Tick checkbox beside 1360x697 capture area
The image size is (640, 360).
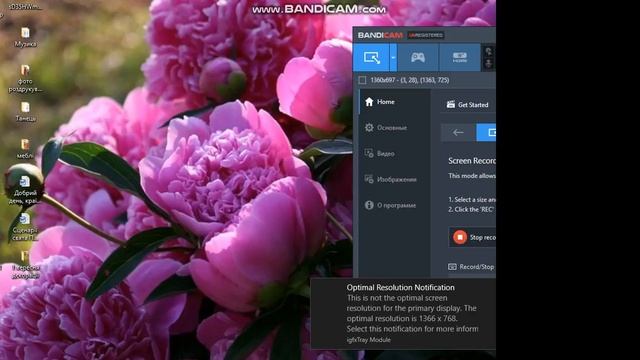point(362,80)
